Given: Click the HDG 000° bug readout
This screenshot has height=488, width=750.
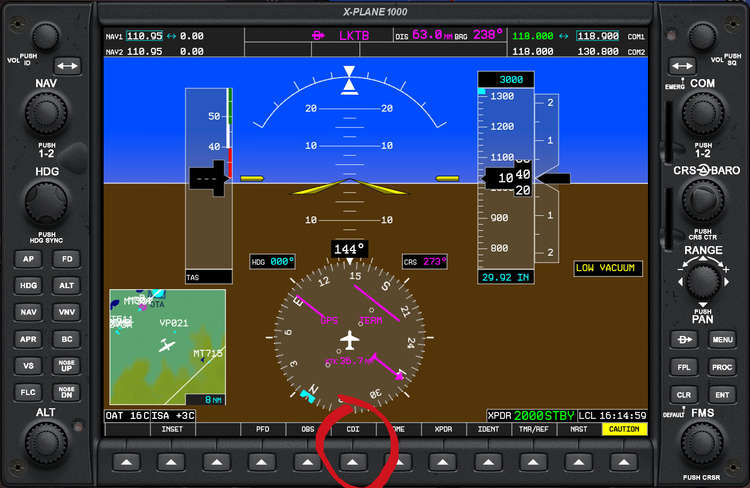Looking at the screenshot, I should coord(272,262).
